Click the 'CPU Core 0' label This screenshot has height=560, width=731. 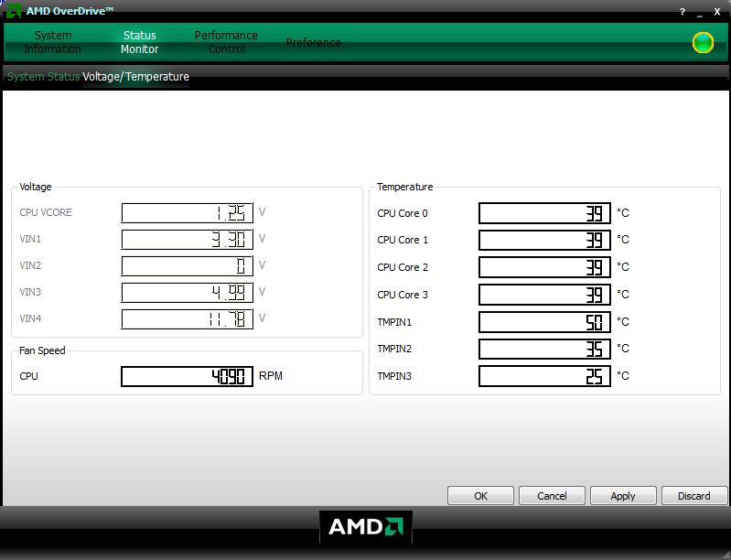coord(403,213)
